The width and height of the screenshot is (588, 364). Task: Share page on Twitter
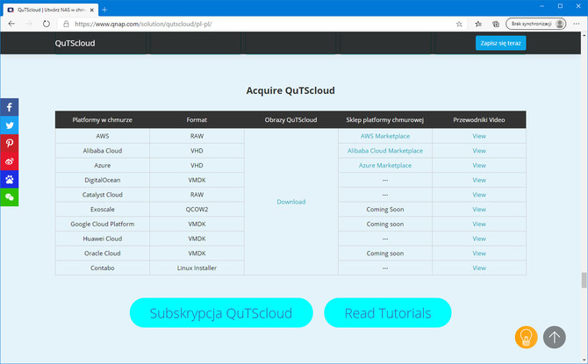[10, 125]
